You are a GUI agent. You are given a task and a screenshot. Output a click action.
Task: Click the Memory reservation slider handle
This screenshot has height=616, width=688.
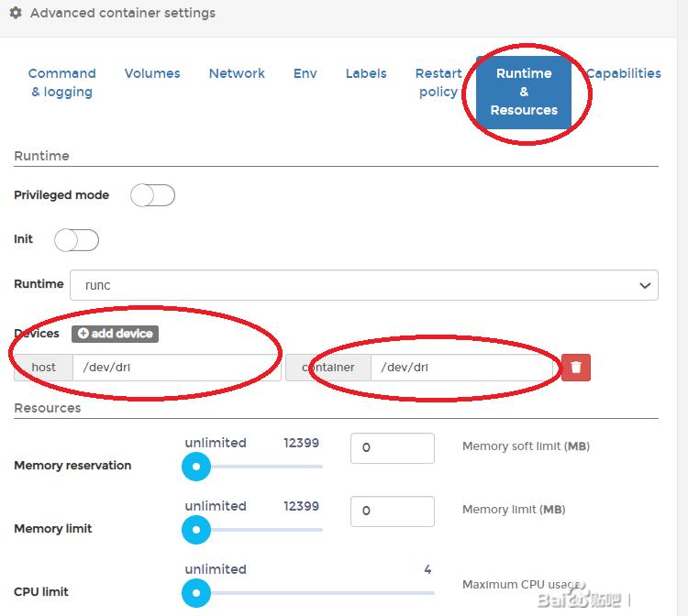click(x=195, y=467)
